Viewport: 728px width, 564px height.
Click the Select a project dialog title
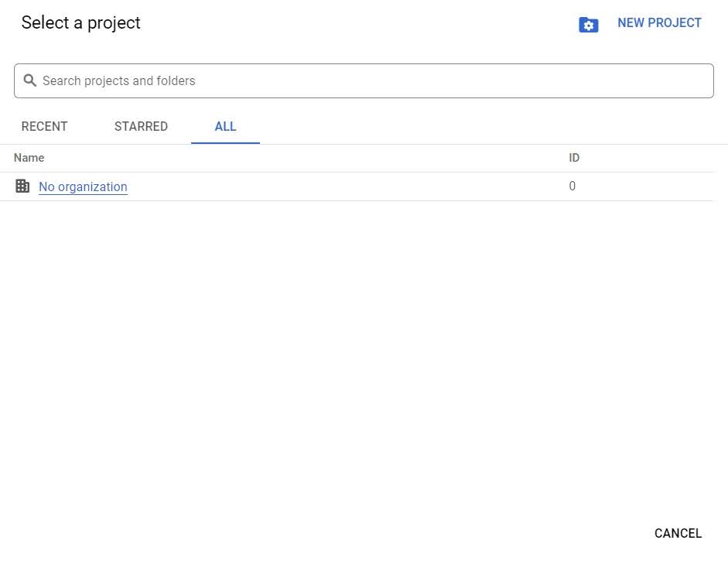point(80,22)
